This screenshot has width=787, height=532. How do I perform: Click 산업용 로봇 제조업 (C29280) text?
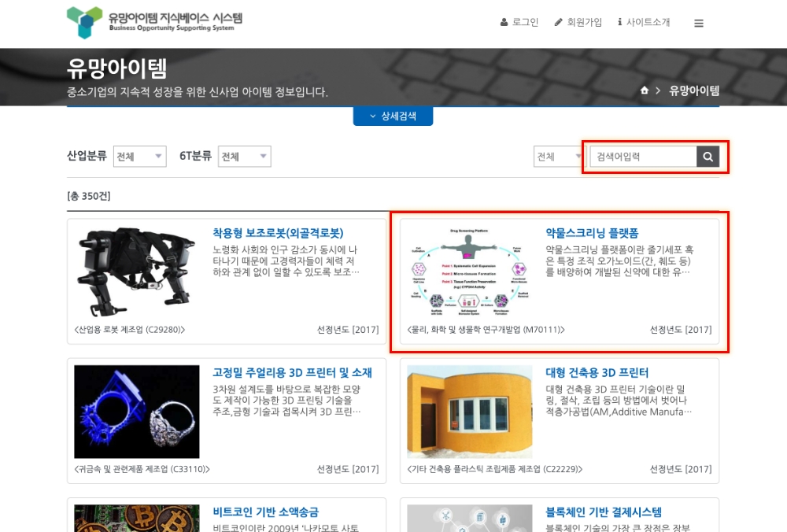pos(130,330)
